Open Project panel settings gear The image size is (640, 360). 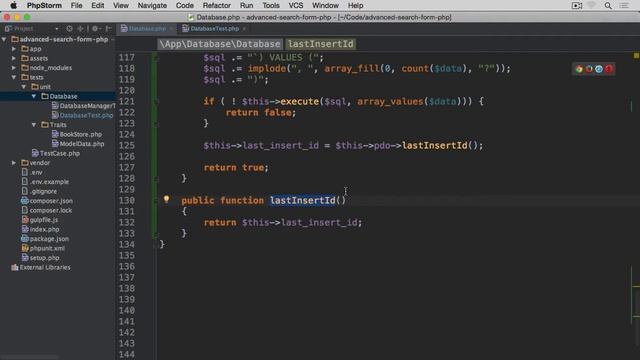tap(96, 29)
